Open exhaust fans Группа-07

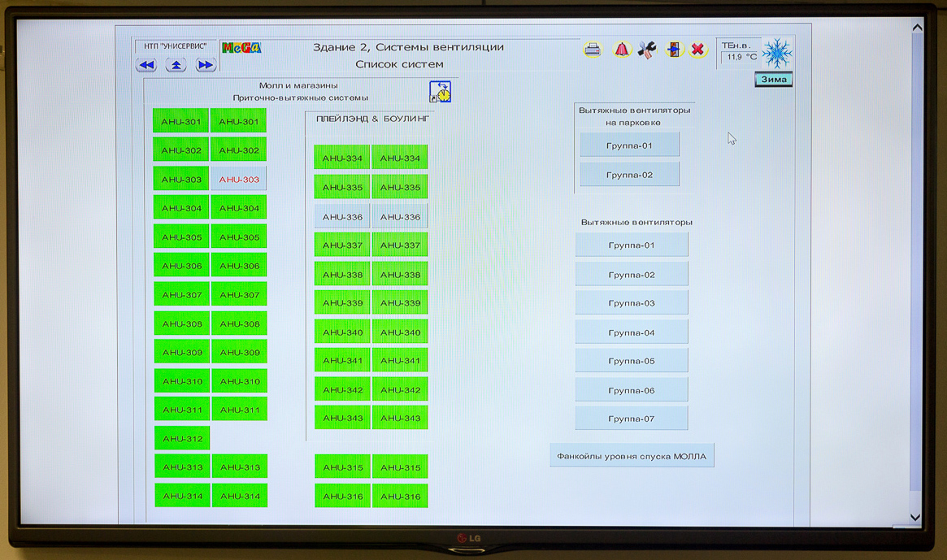(x=632, y=419)
